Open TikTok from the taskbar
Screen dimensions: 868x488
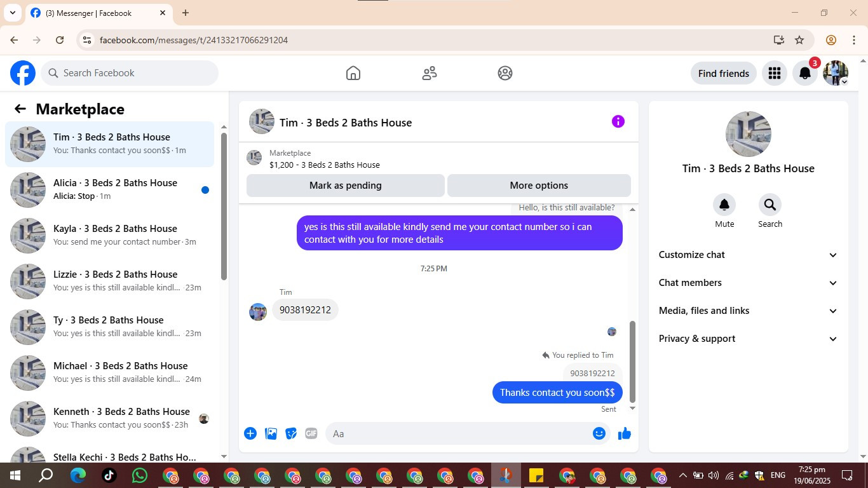coord(109,475)
